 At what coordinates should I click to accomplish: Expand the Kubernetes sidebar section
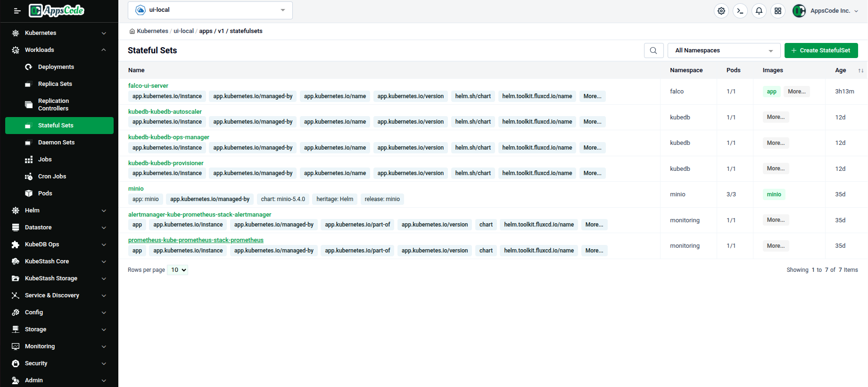104,33
